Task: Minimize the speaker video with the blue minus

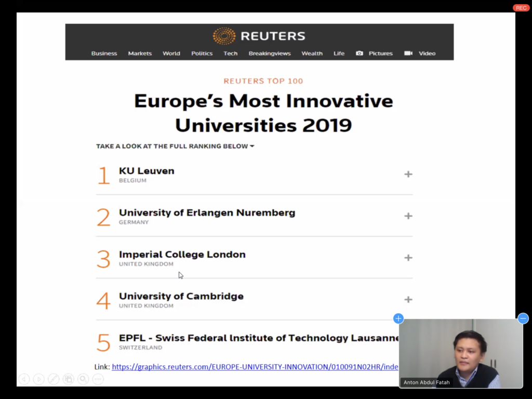Action: coord(523,318)
